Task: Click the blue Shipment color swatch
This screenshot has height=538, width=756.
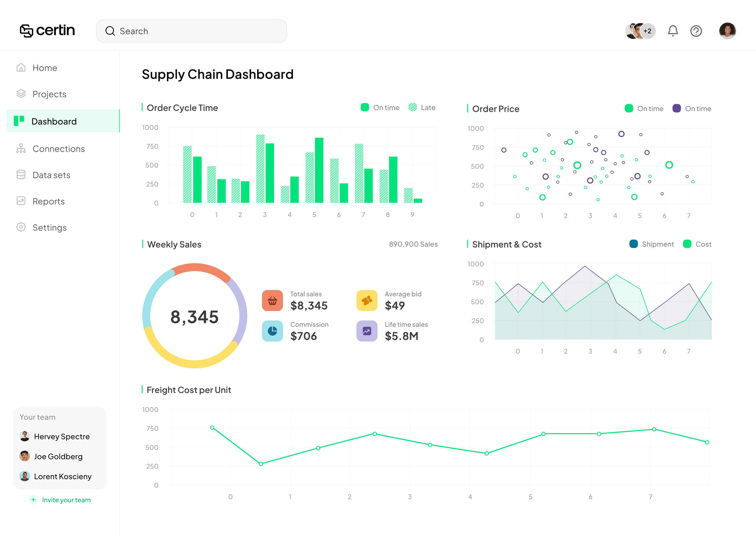Action: 633,244
